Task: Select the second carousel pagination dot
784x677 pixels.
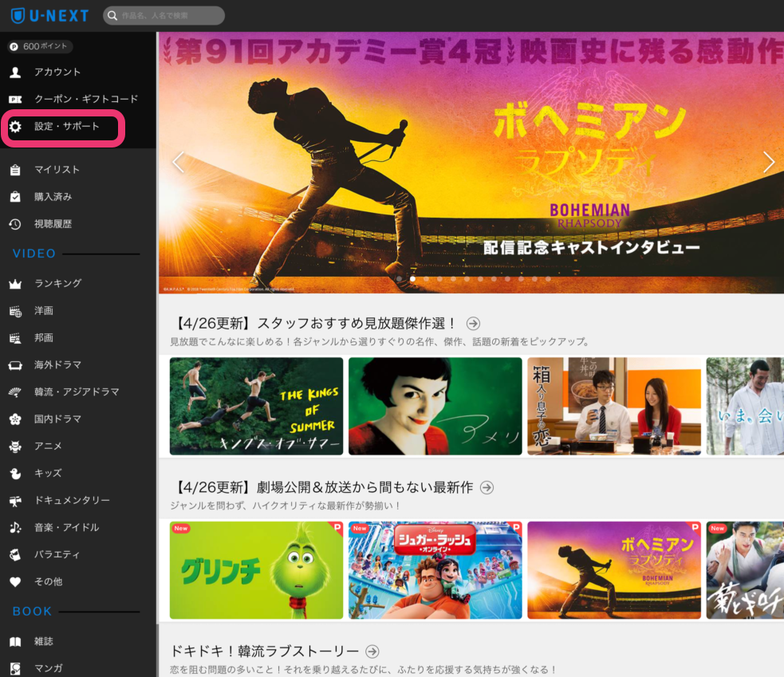Action: pyautogui.click(x=412, y=279)
